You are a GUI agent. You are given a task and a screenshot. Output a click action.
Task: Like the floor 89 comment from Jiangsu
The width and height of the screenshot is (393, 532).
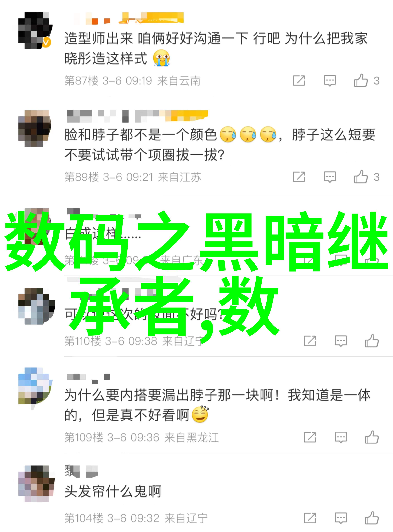tap(366, 177)
